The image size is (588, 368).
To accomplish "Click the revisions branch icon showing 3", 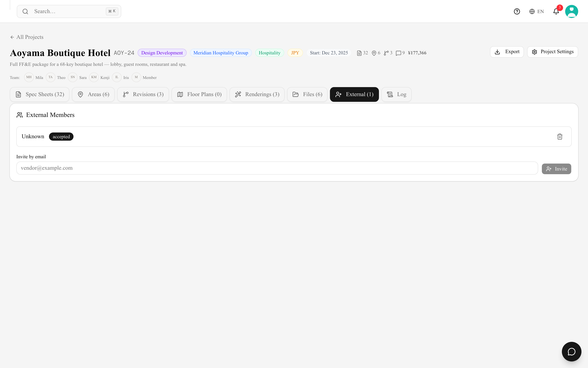I will [x=386, y=53].
